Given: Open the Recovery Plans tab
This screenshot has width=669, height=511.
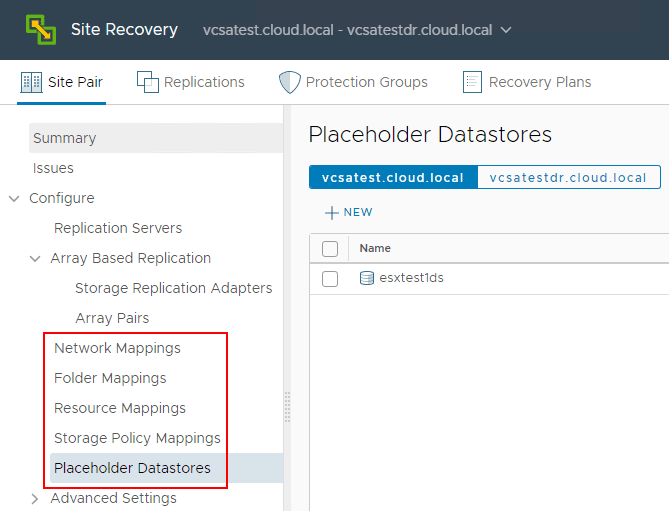Looking at the screenshot, I should pyautogui.click(x=527, y=82).
